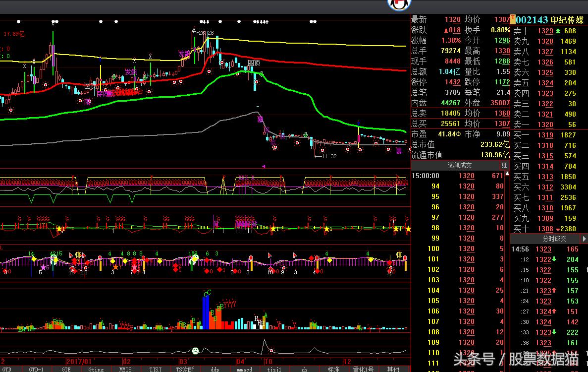Open the ddp tab
This screenshot has width=588, height=372.
215,370
